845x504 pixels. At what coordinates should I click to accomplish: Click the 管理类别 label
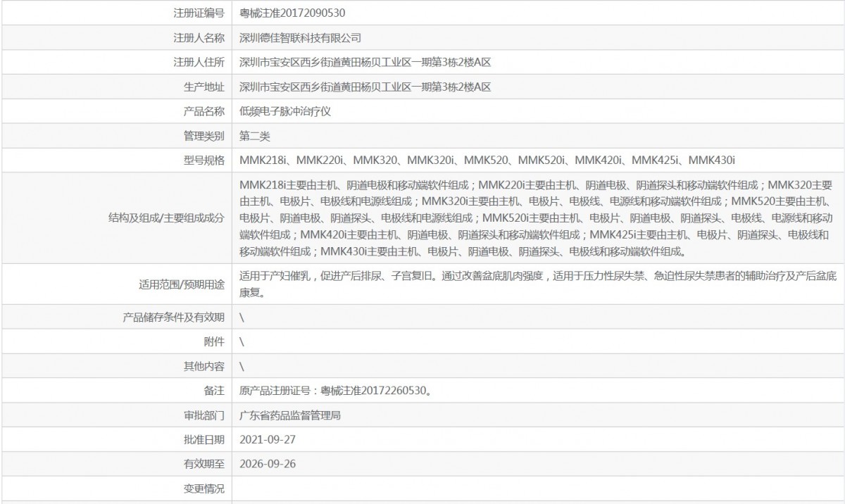click(x=204, y=136)
